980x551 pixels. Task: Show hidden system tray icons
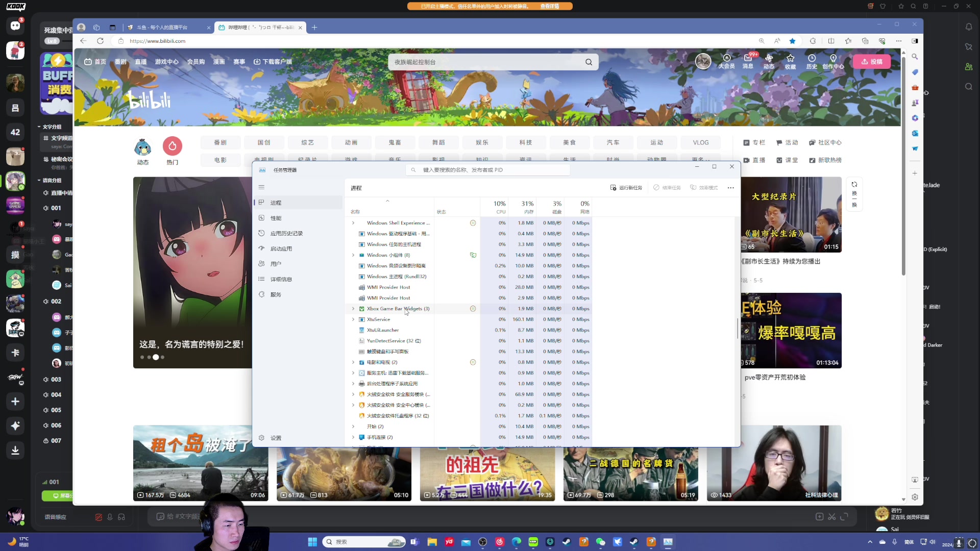pyautogui.click(x=870, y=542)
